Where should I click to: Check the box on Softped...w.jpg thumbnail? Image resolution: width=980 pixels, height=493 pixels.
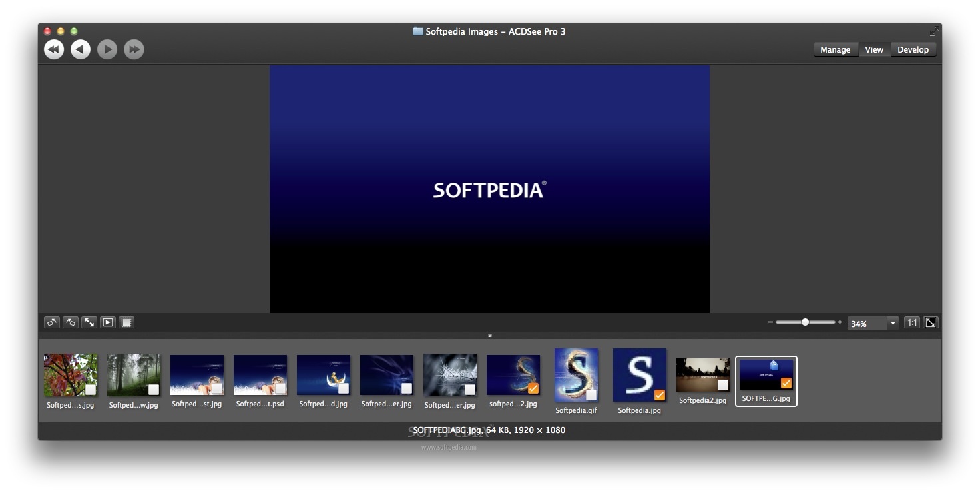point(154,390)
